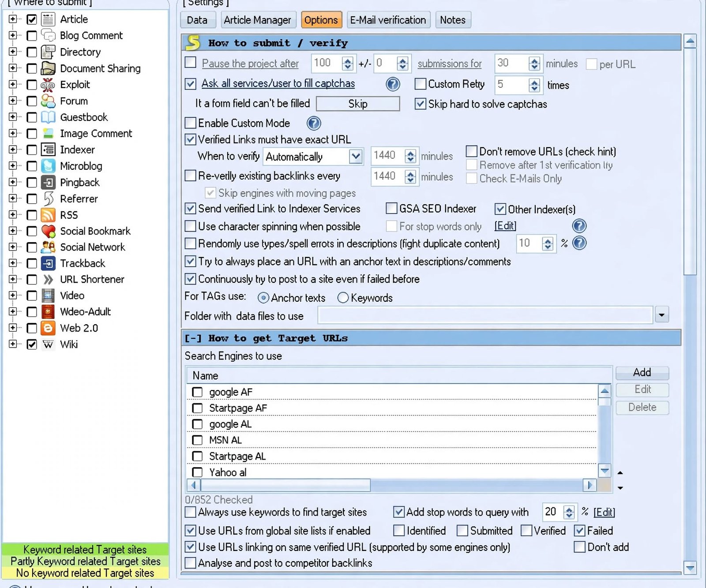Viewport: 706px width, 588px height.
Task: Click the Trackback blue icon
Action: pyautogui.click(x=48, y=263)
